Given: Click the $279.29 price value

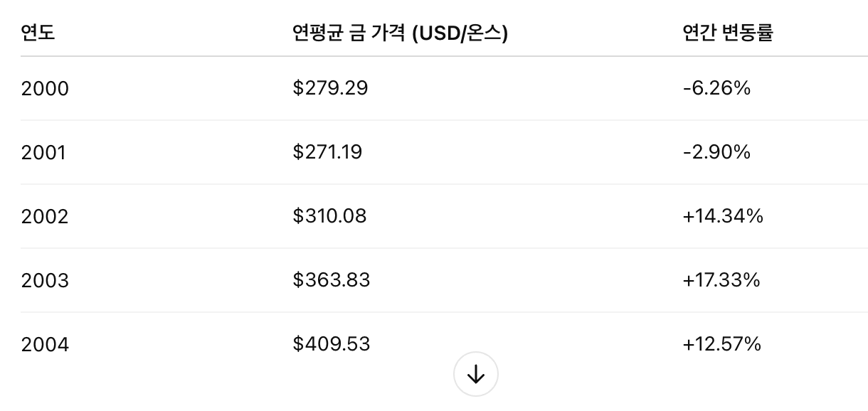Looking at the screenshot, I should tap(331, 88).
